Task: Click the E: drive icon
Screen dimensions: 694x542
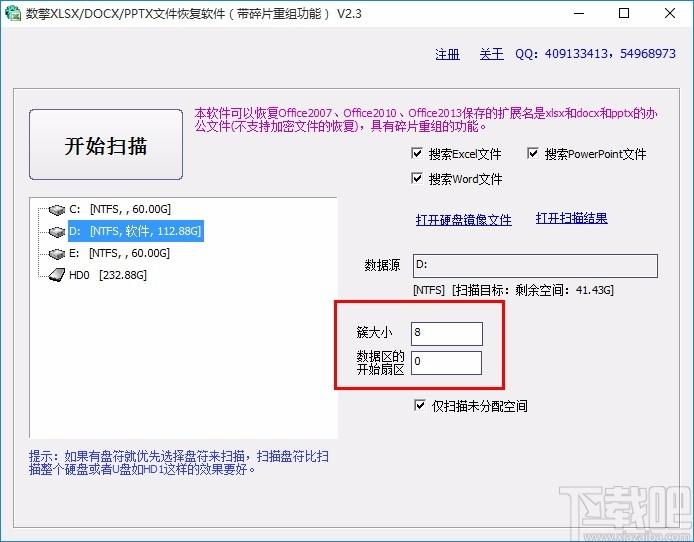Action: pos(57,254)
